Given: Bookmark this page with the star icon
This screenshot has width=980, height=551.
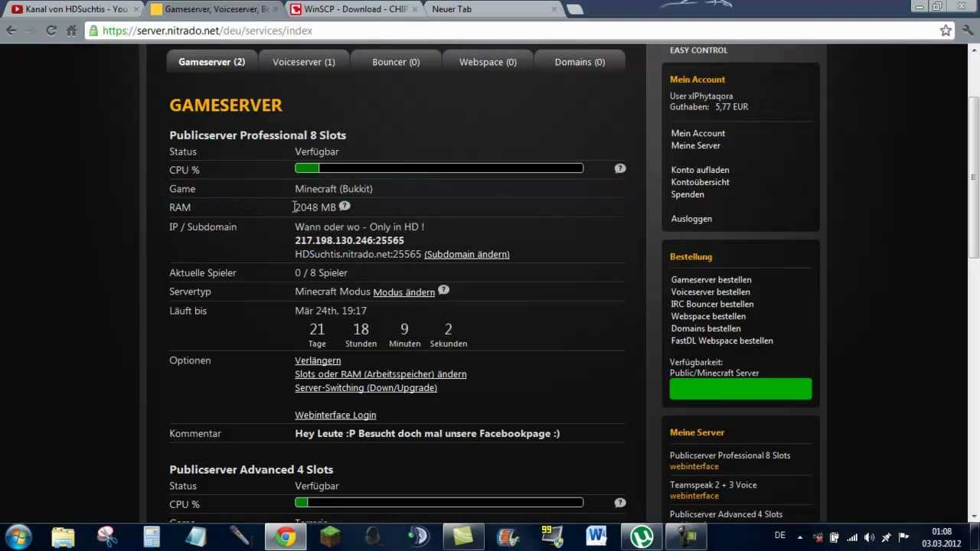Looking at the screenshot, I should pyautogui.click(x=946, y=31).
